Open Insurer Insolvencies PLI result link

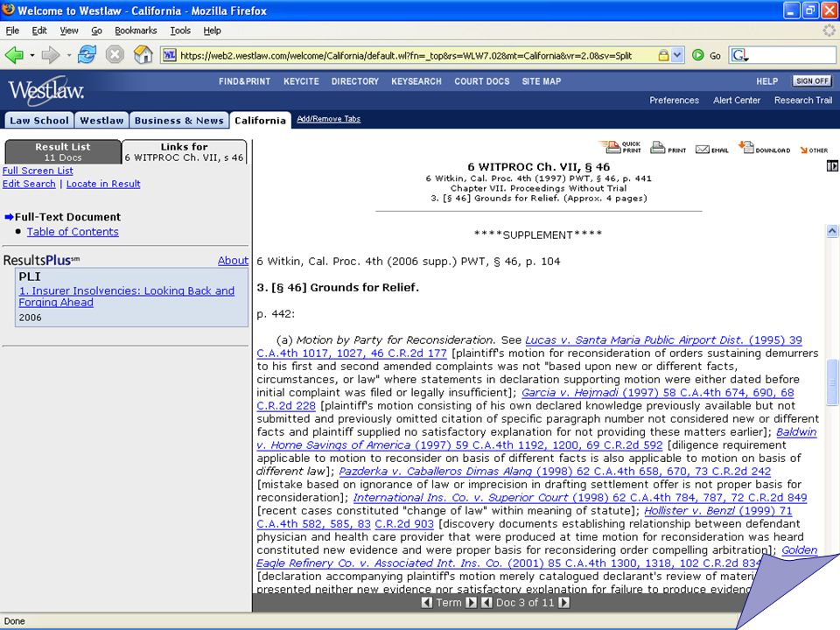pos(126,297)
